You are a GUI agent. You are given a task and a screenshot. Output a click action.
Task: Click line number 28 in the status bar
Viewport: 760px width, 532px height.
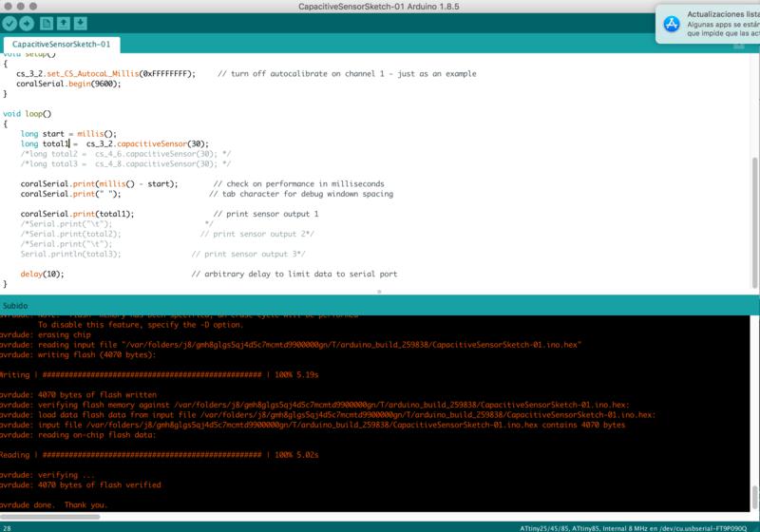tap(7, 528)
